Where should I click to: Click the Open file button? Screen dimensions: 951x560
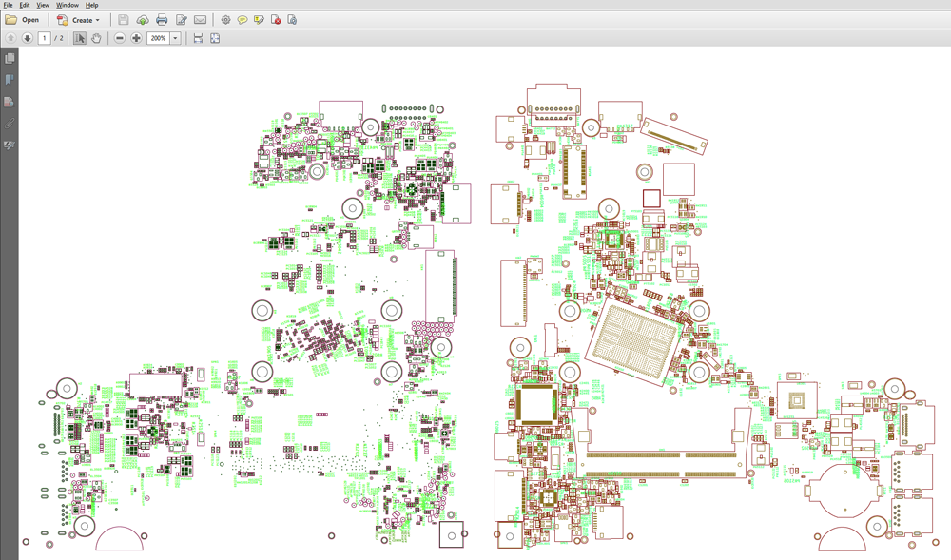23,20
